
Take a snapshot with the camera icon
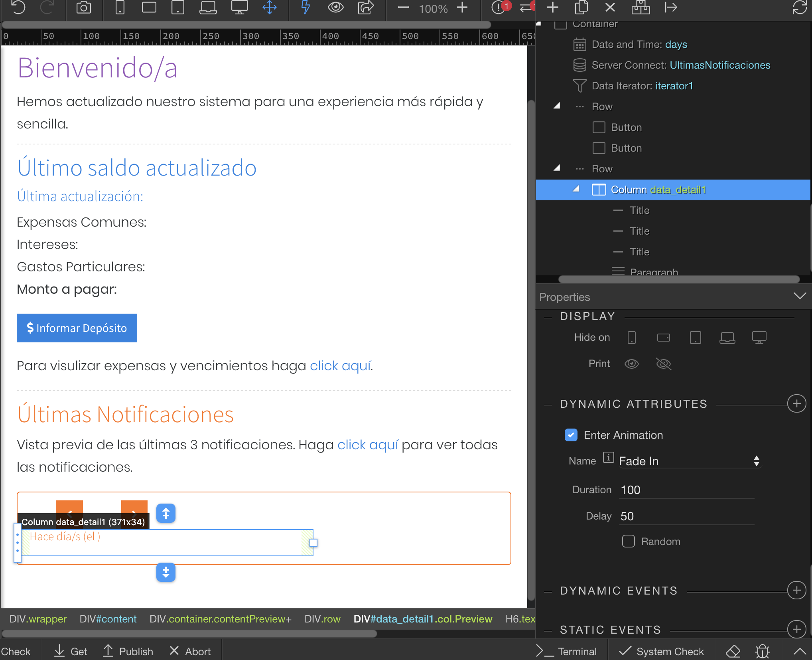83,8
